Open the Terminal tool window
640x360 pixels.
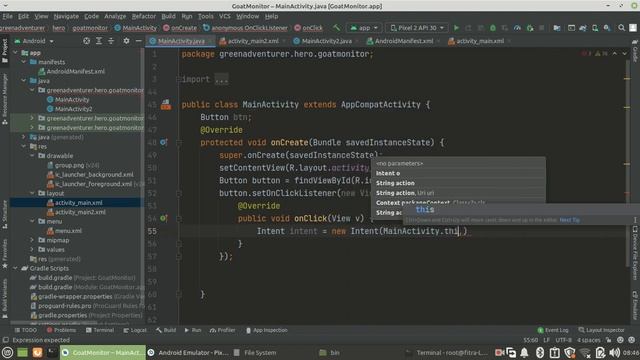[100, 330]
